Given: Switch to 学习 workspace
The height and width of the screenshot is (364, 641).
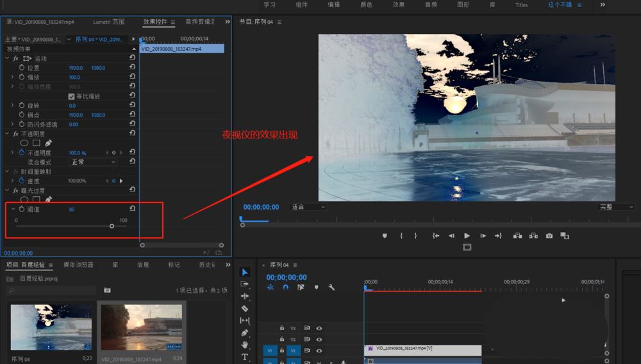Looking at the screenshot, I should (269, 4).
